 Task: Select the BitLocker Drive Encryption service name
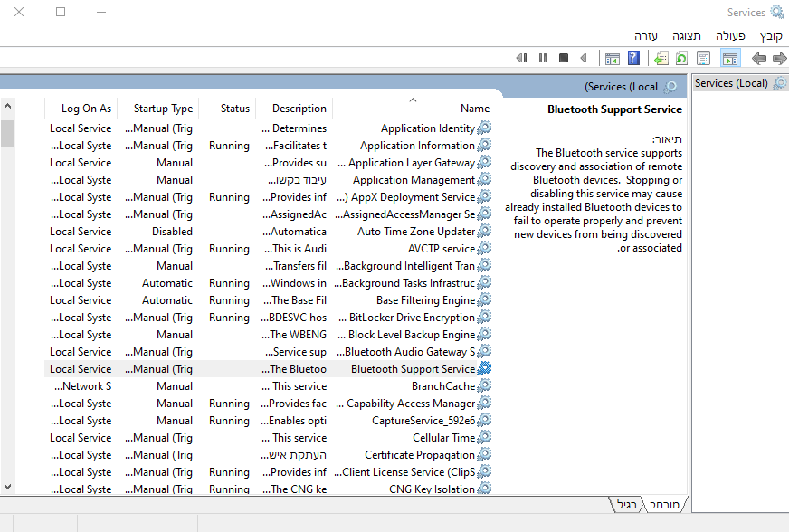tap(407, 317)
